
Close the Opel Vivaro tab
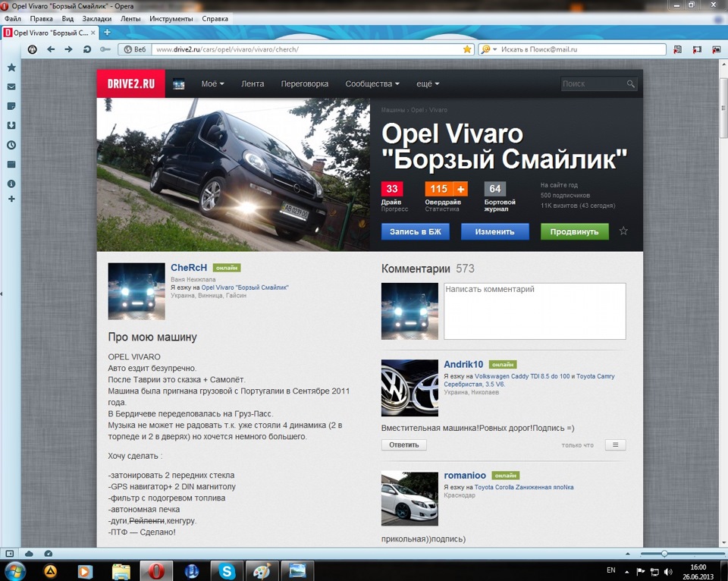point(93,33)
